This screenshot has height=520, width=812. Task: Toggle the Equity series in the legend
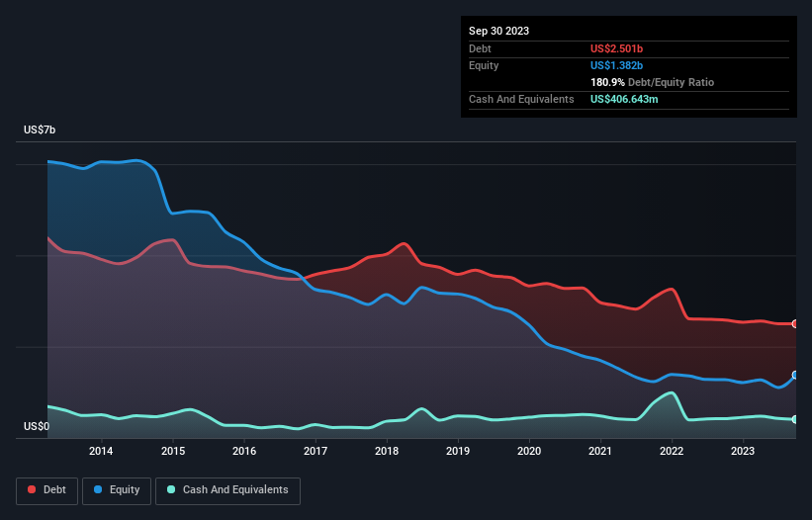(118, 490)
